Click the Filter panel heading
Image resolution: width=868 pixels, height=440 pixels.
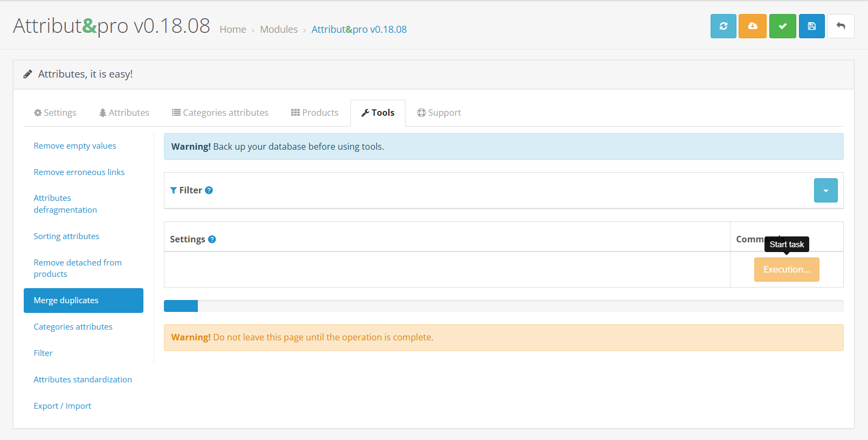pos(191,190)
